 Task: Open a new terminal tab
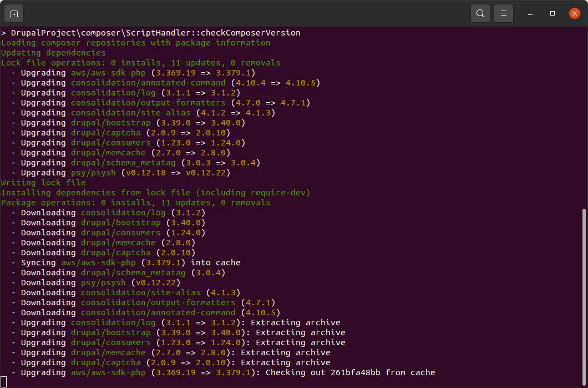[13, 13]
